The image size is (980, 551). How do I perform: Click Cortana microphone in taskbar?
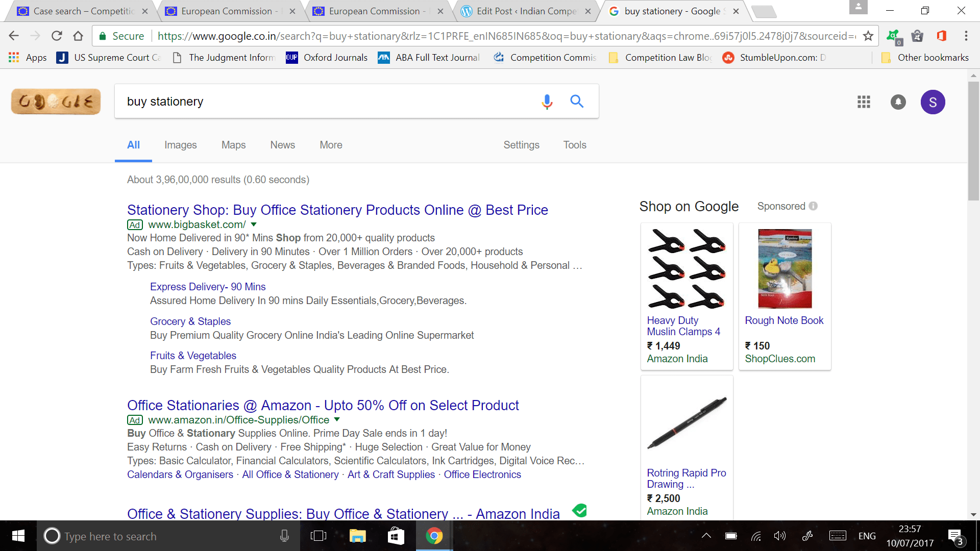pos(284,536)
